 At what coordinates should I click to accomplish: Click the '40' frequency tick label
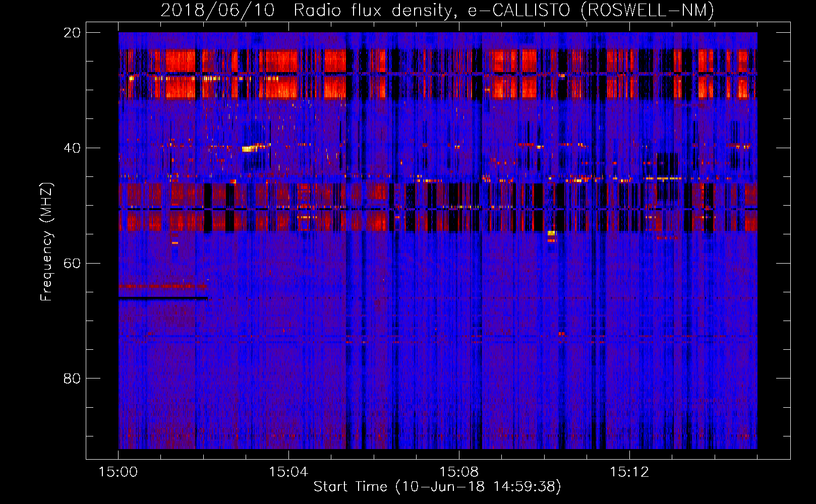tap(72, 148)
